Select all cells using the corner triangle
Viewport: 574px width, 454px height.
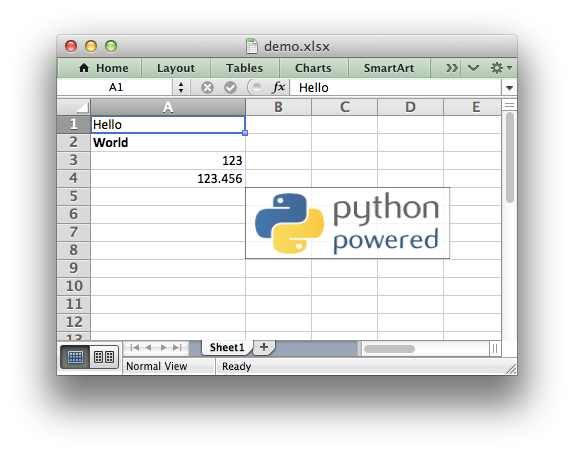pyautogui.click(x=74, y=107)
